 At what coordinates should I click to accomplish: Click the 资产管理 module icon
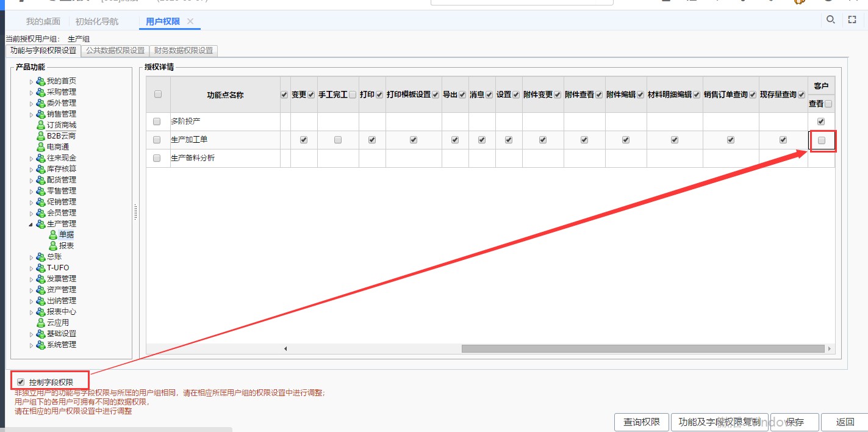(41, 290)
